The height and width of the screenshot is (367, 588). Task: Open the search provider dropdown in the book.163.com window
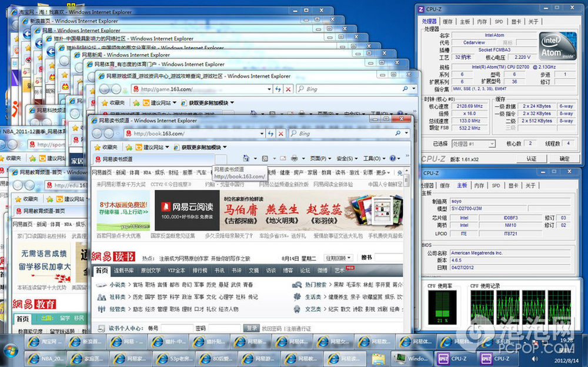pyautogui.click(x=406, y=134)
